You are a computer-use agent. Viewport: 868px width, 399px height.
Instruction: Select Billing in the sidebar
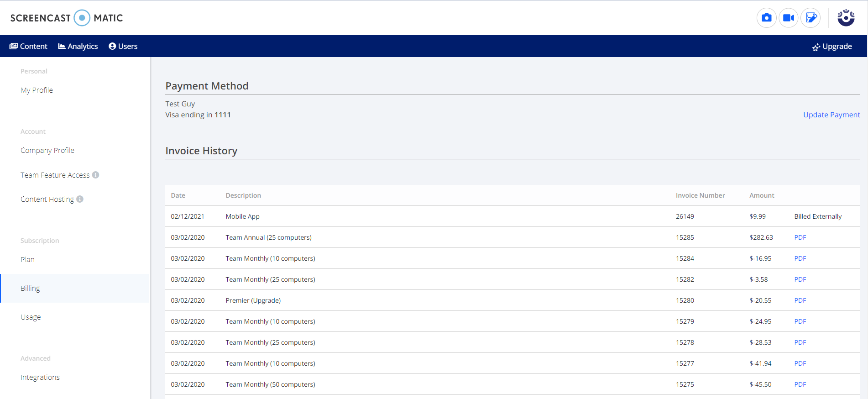tap(75, 288)
